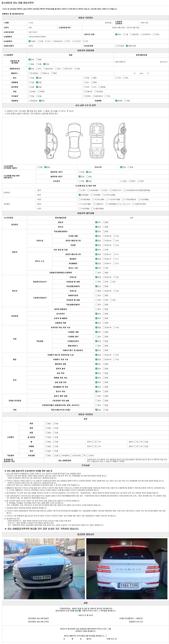Screen dimensions: 169x644
Task: Check the 1.후드 panel checkbox
Action: [x=80, y=190]
